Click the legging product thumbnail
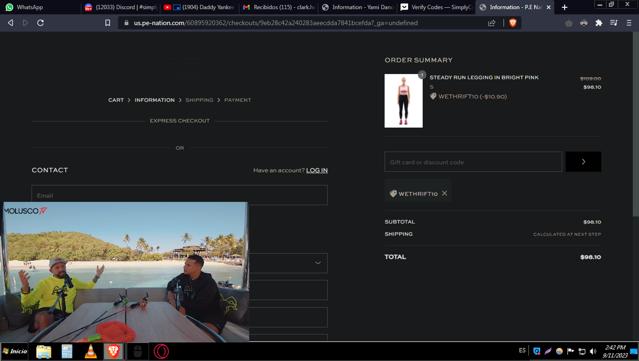The width and height of the screenshot is (639, 361). point(403,101)
